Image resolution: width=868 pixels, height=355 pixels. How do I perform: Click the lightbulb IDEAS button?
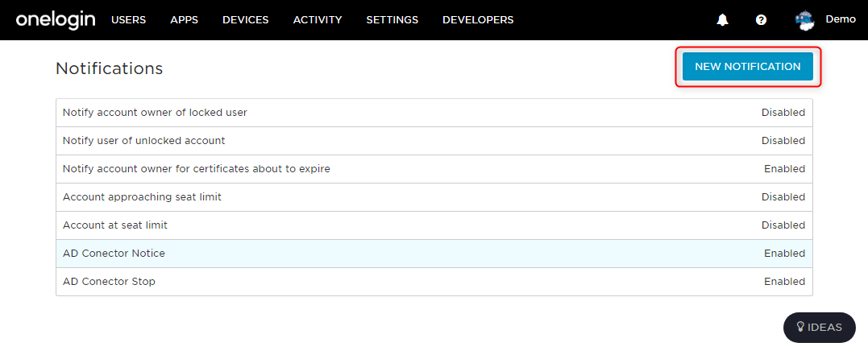(820, 328)
